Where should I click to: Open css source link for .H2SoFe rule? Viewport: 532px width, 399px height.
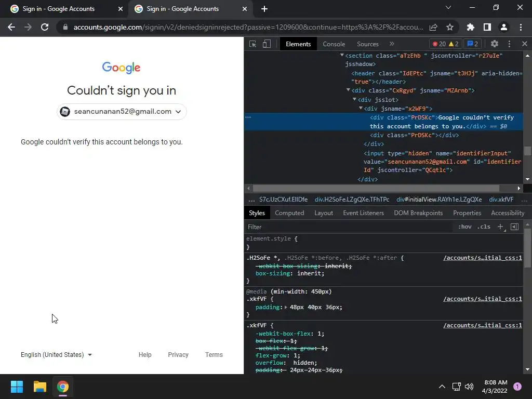pyautogui.click(x=483, y=258)
